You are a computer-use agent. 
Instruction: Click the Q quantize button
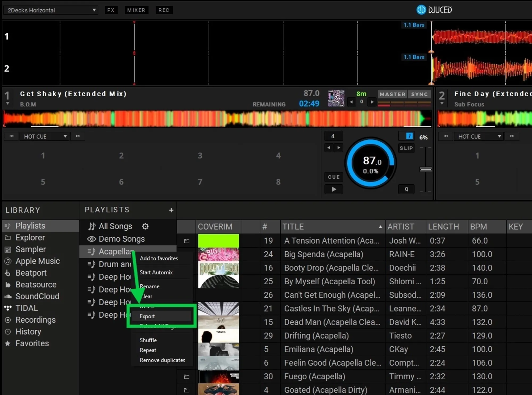pos(406,189)
